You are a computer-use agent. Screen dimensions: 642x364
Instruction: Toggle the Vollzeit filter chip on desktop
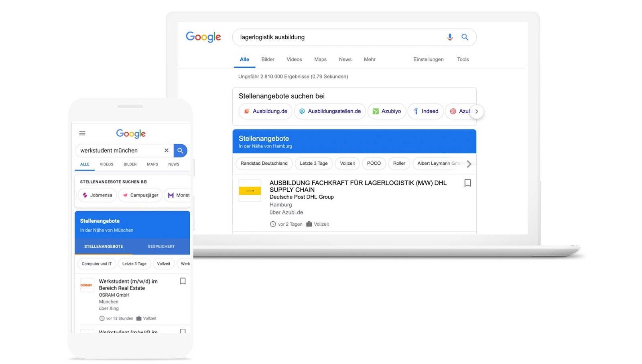click(x=347, y=164)
